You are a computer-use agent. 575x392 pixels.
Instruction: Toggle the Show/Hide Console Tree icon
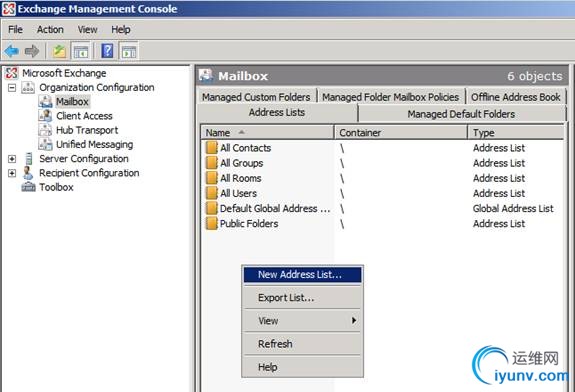point(81,51)
